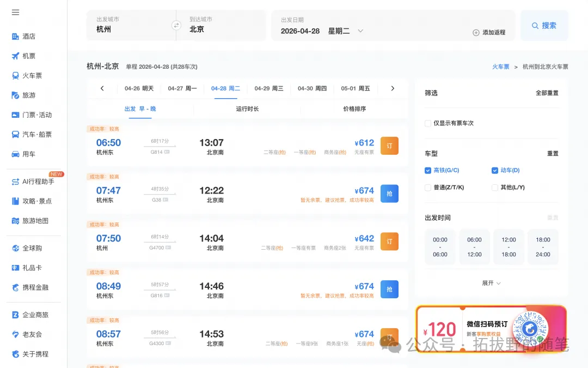
Task: Open the 旅游 travel icon
Action: click(x=15, y=95)
